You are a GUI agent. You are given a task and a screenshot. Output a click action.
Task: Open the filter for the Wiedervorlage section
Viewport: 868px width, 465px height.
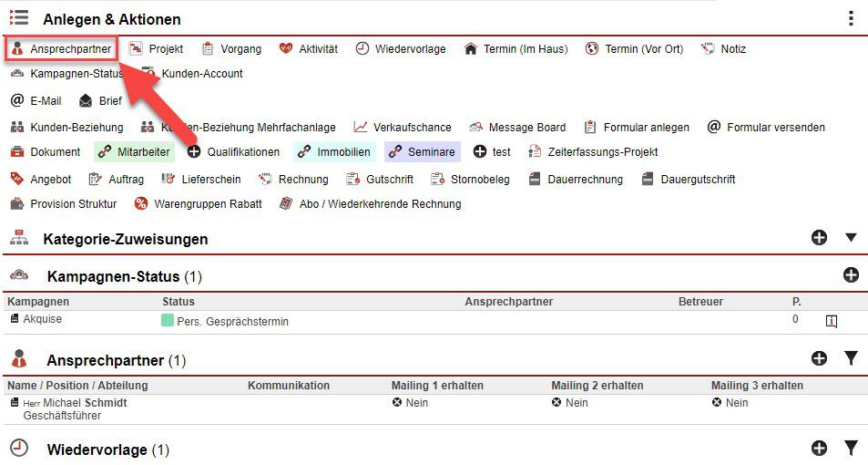point(851,448)
